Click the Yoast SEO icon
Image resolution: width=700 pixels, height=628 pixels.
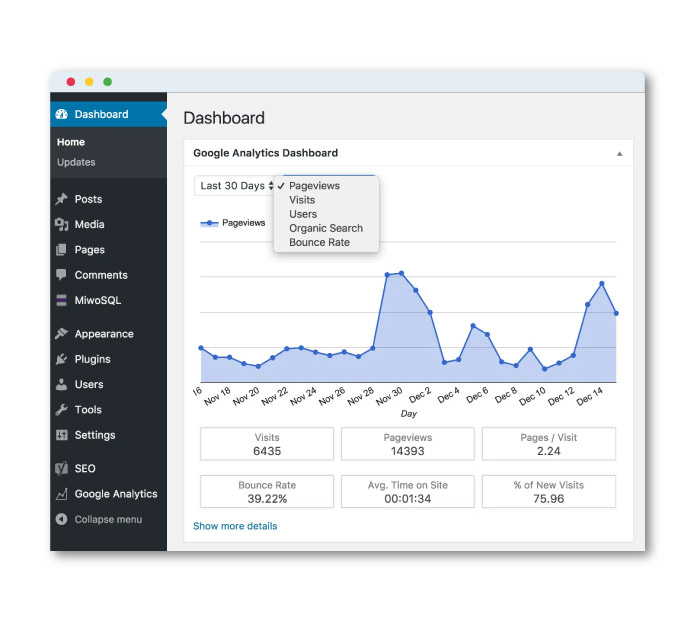[62, 468]
